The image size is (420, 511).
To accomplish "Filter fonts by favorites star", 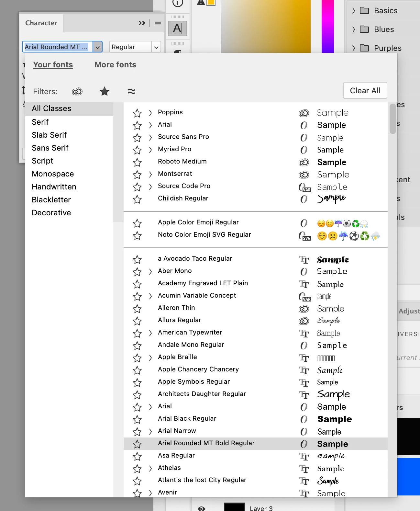I will point(105,91).
